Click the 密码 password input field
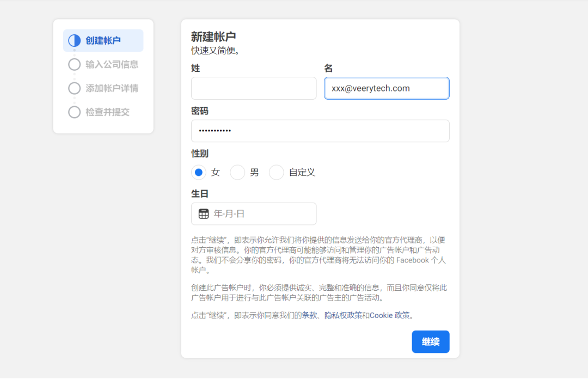 click(320, 131)
